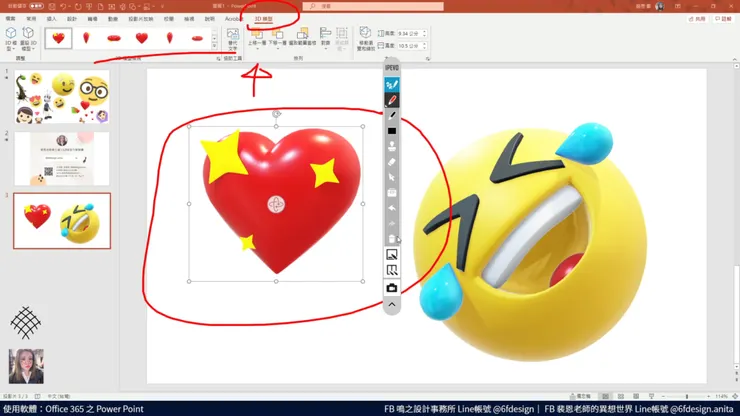Click the black color swatch in IPEVO toolbar
Image resolution: width=740 pixels, height=416 pixels.
click(392, 131)
